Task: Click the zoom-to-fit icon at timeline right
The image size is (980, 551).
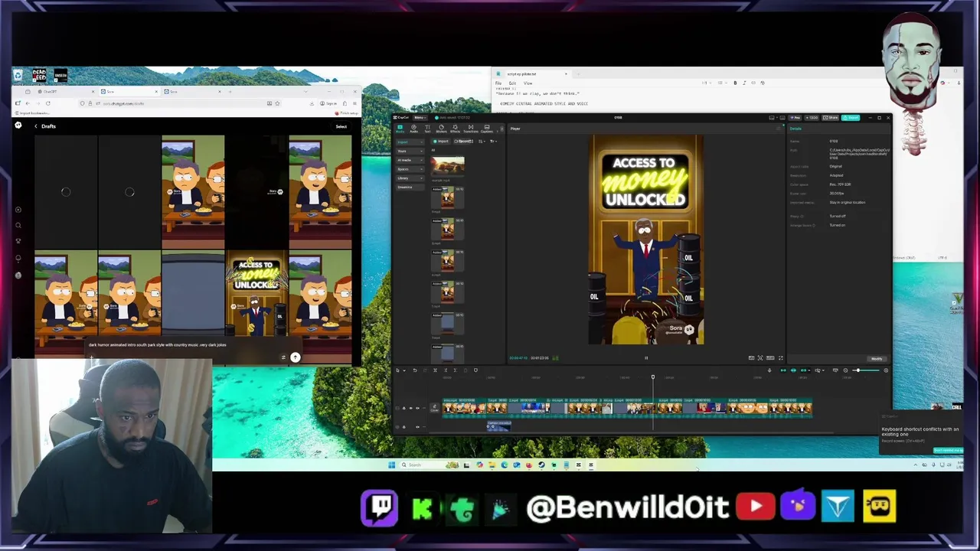Action: (x=886, y=370)
